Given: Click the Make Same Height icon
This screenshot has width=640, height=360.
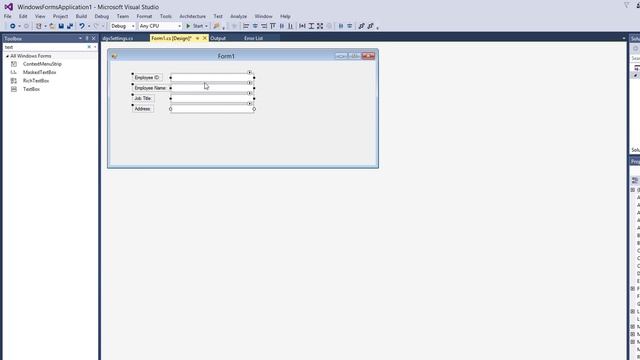Looking at the screenshot, I should pos(311,26).
